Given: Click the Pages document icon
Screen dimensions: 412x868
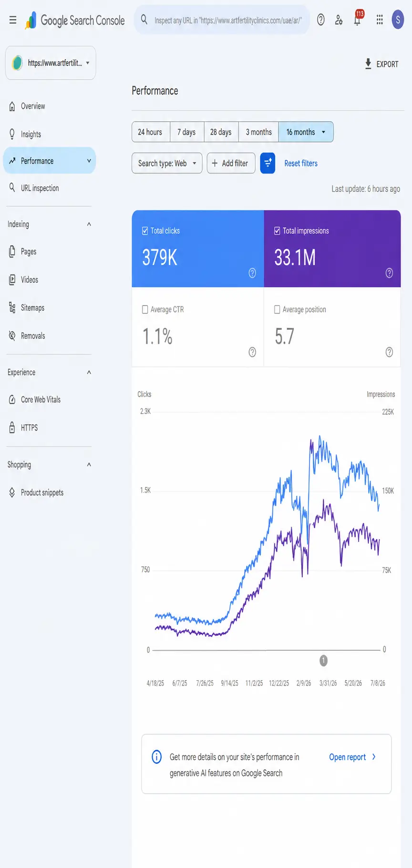Looking at the screenshot, I should click(12, 252).
